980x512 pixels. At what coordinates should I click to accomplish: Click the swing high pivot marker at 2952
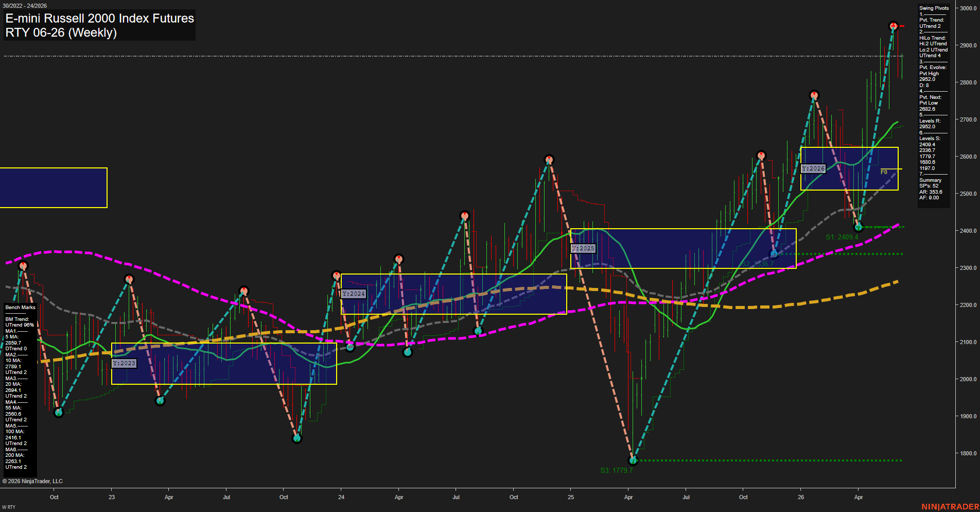coord(894,26)
